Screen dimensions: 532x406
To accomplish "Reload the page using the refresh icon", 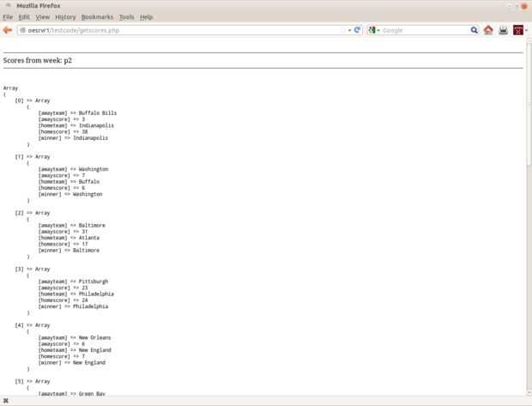I will tap(357, 30).
